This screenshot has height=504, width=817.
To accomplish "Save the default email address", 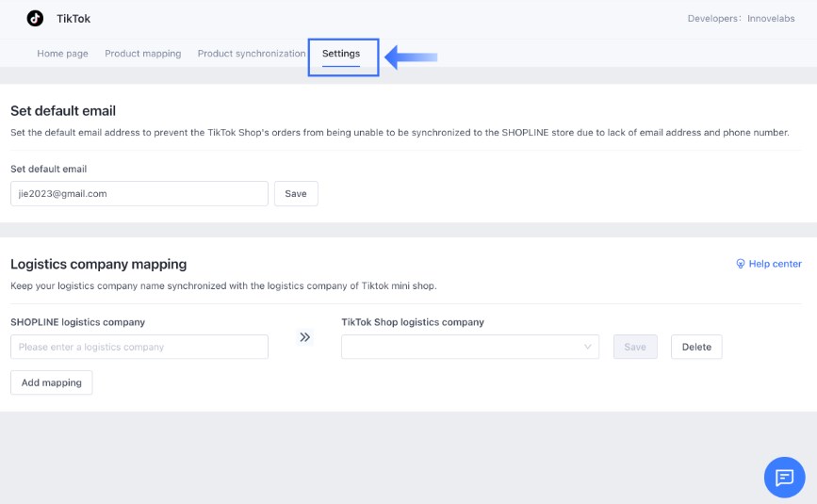I will 296,193.
